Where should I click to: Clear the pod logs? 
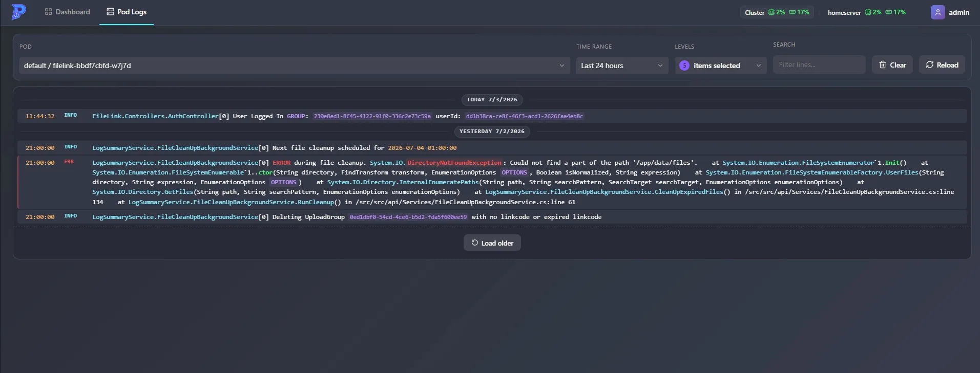(x=892, y=64)
